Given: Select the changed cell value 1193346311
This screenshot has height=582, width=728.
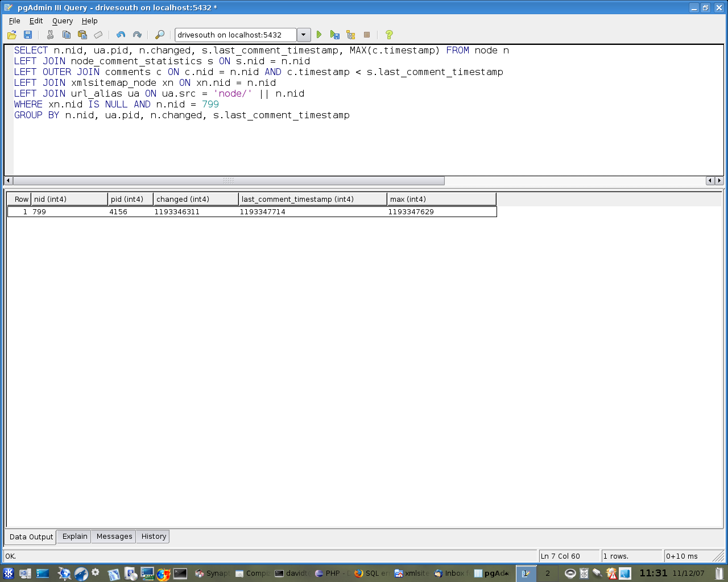Looking at the screenshot, I should (x=196, y=211).
